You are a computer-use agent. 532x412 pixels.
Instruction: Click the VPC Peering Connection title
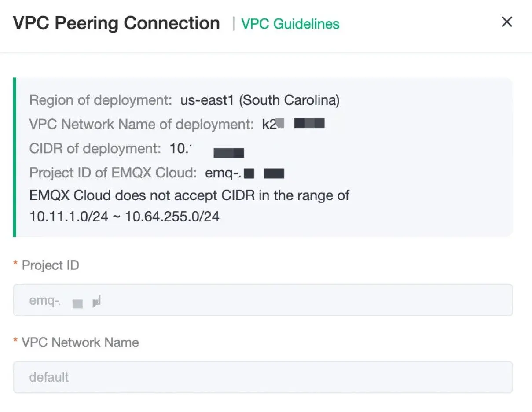point(116,23)
